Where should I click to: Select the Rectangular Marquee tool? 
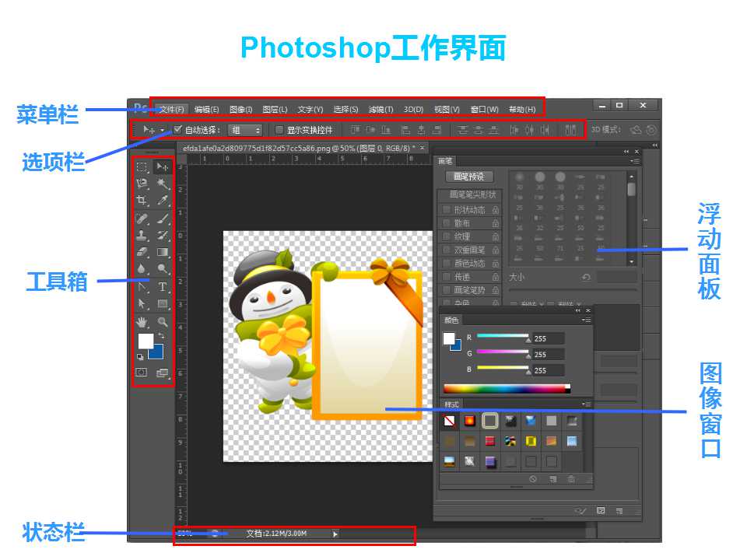coord(142,166)
